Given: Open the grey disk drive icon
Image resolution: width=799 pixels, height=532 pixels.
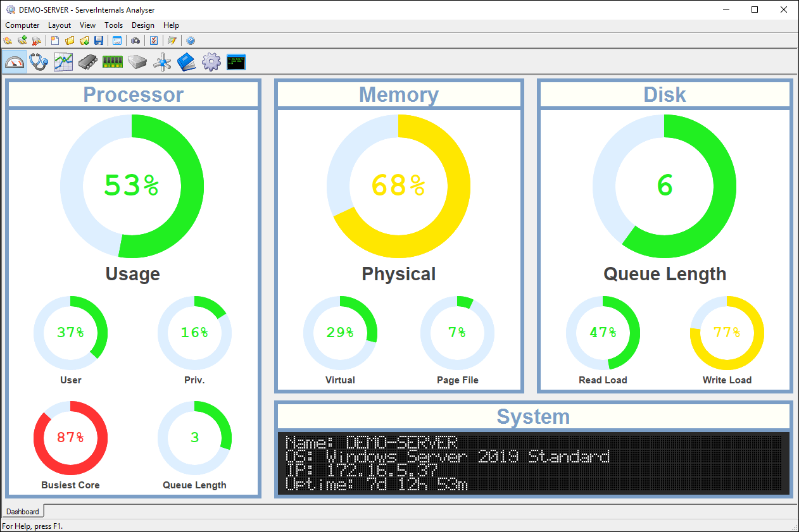Looking at the screenshot, I should 137,62.
